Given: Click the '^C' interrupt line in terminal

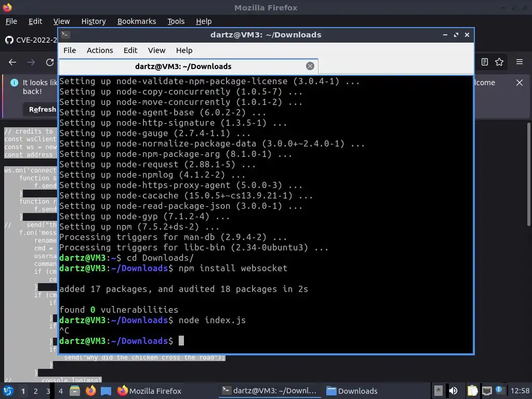Looking at the screenshot, I should 64,330.
